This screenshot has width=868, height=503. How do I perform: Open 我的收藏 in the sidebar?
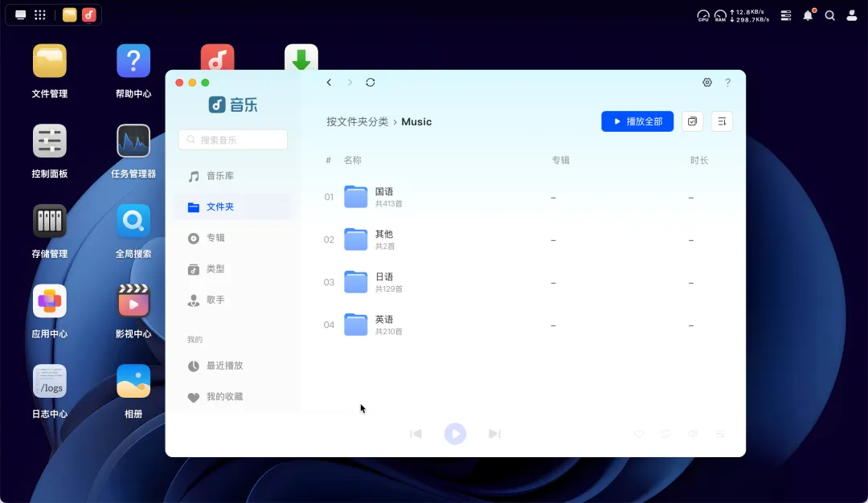click(x=232, y=397)
